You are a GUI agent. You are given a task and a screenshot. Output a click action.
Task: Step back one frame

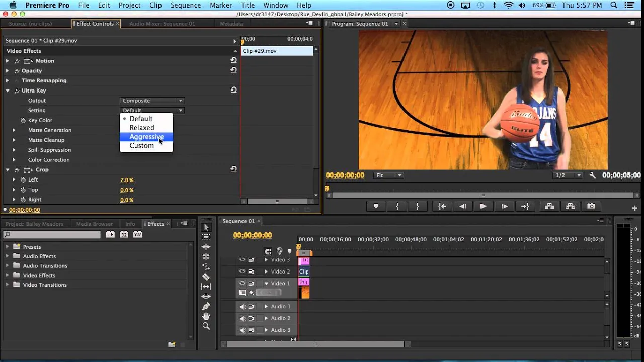click(462, 206)
